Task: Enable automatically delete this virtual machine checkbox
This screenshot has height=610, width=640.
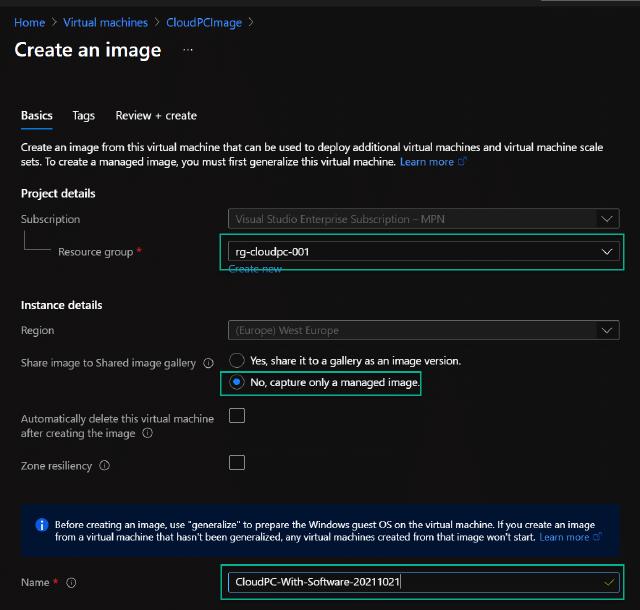Action: [x=237, y=417]
